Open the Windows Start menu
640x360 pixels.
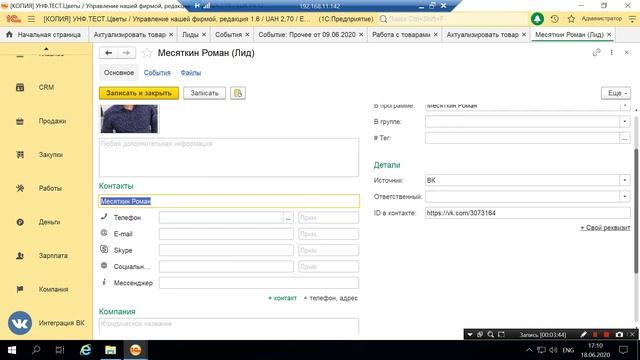tap(12, 350)
